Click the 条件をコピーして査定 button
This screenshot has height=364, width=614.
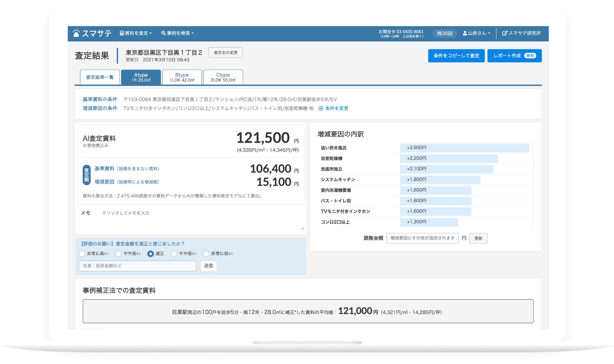pos(456,56)
